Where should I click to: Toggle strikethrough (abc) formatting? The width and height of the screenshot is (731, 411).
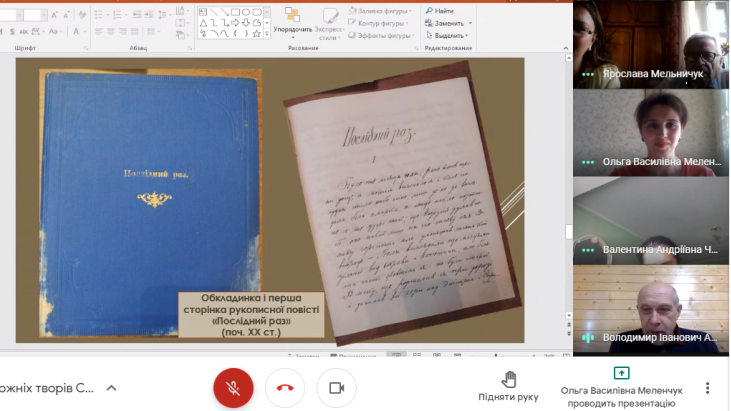[23, 32]
